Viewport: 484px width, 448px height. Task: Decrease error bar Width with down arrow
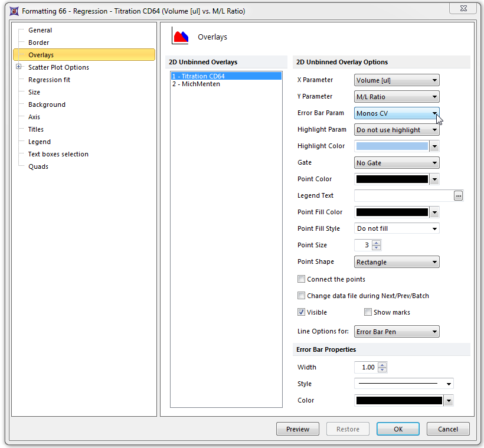pyautogui.click(x=382, y=370)
